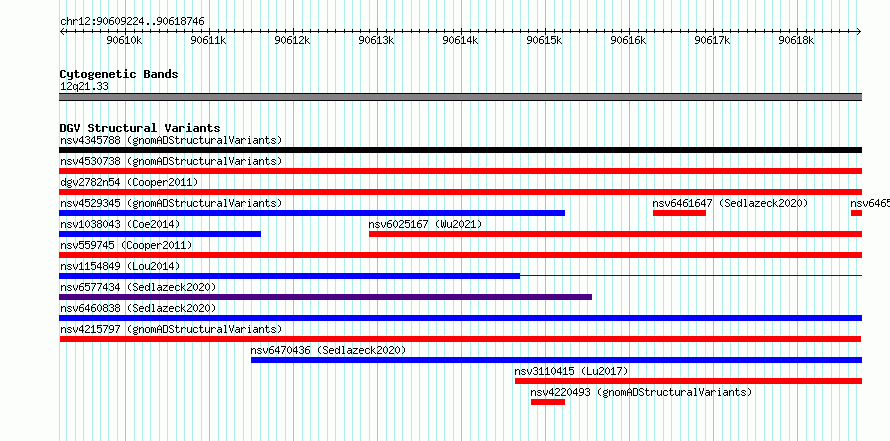Click the 90613k ruler label
Screen dimensions: 890x441
[x=377, y=40]
